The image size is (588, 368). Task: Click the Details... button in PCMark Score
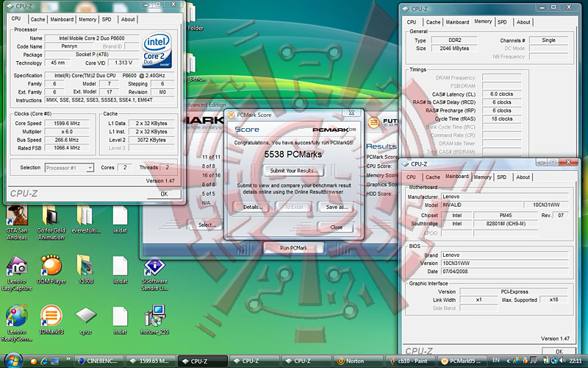click(x=253, y=207)
